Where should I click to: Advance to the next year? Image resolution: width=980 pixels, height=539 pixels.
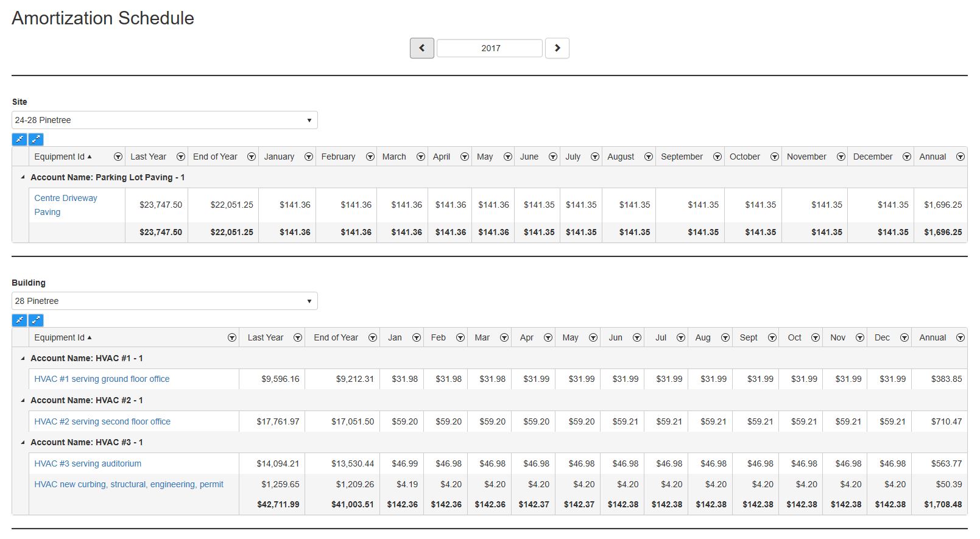[557, 48]
